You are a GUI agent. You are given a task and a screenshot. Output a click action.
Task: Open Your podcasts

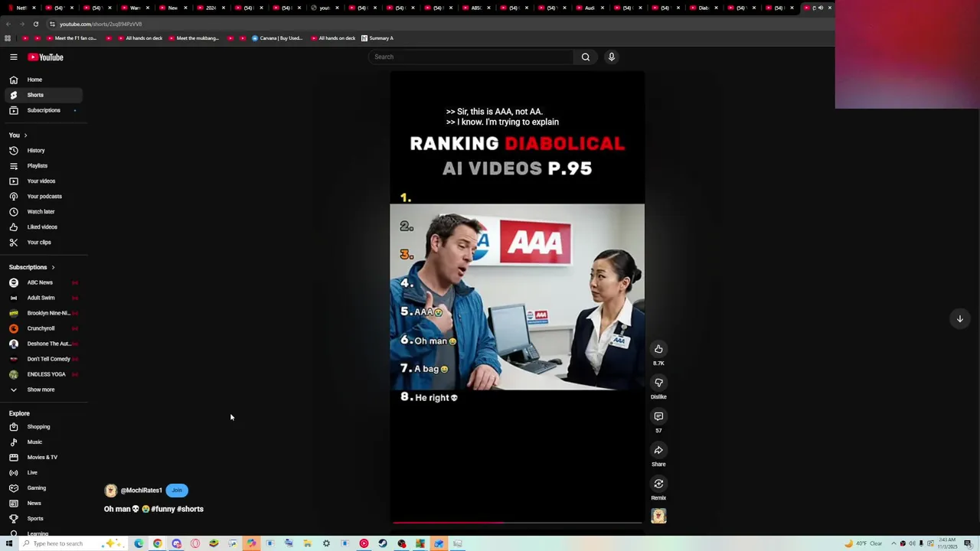tap(44, 197)
